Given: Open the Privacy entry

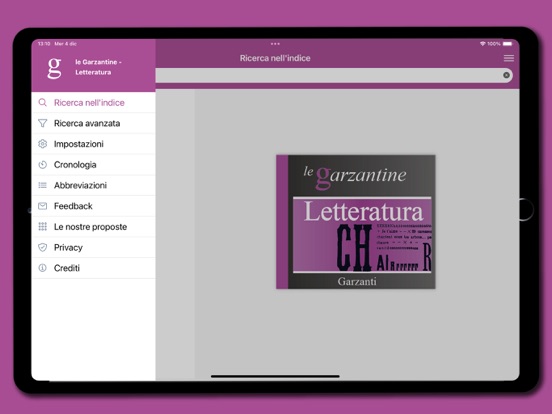Looking at the screenshot, I should point(94,247).
